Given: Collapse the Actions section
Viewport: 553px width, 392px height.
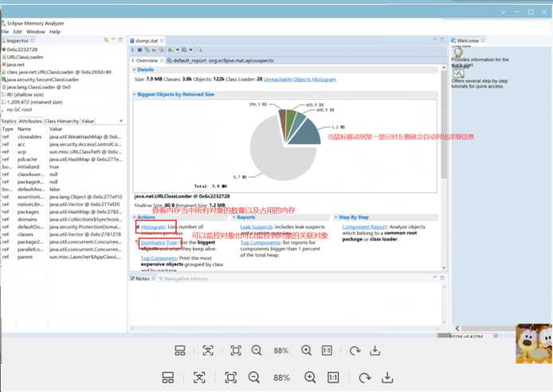Looking at the screenshot, I should tap(135, 218).
